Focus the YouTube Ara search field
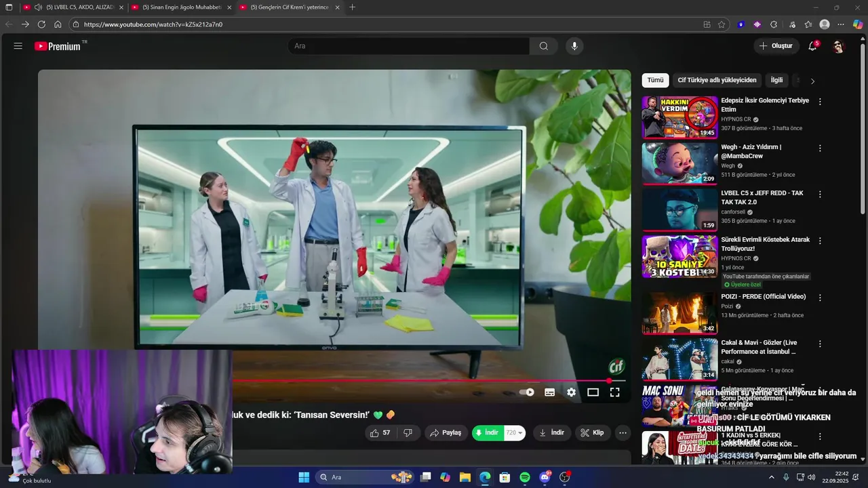The width and height of the screenshot is (868, 488). [x=408, y=46]
